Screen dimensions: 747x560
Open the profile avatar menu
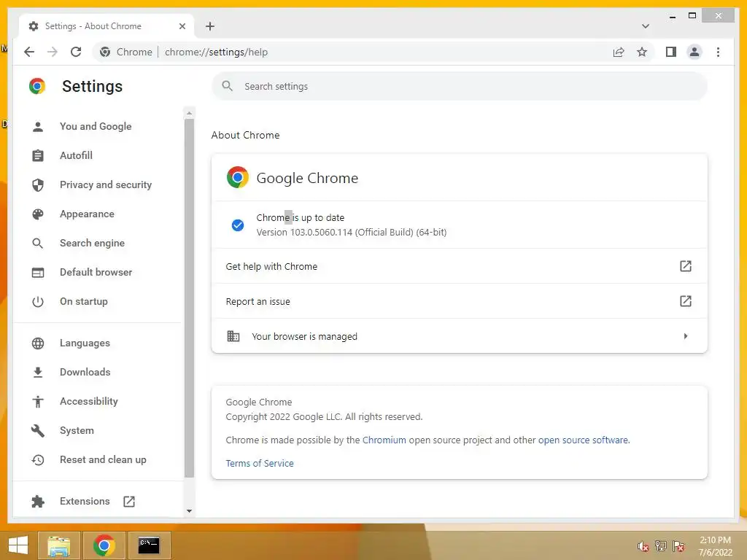(694, 52)
